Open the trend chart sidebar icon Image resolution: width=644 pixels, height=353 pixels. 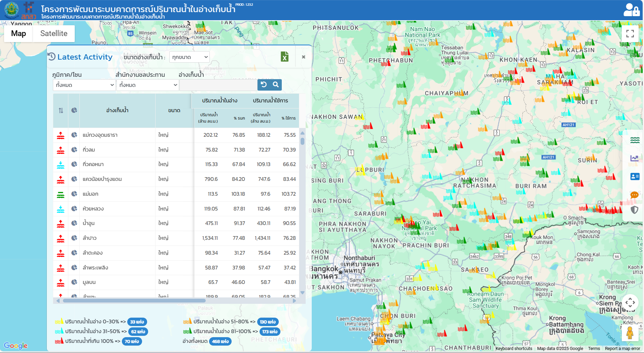click(635, 158)
